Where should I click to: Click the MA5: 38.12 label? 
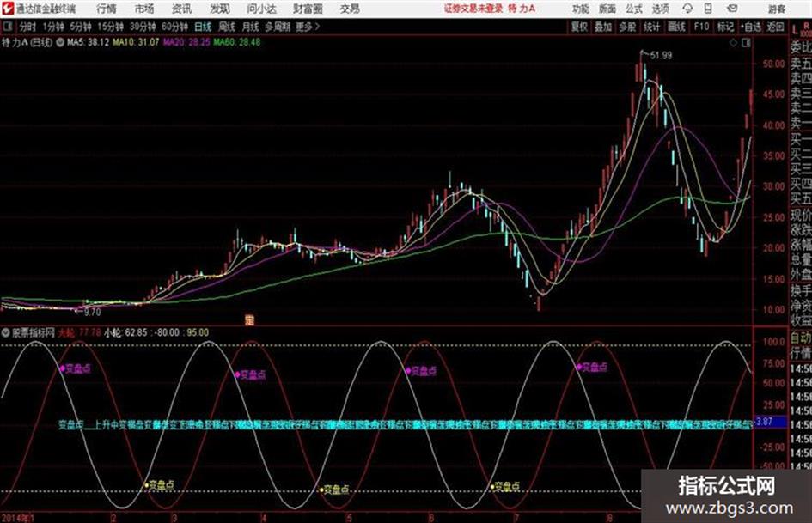tap(88, 42)
